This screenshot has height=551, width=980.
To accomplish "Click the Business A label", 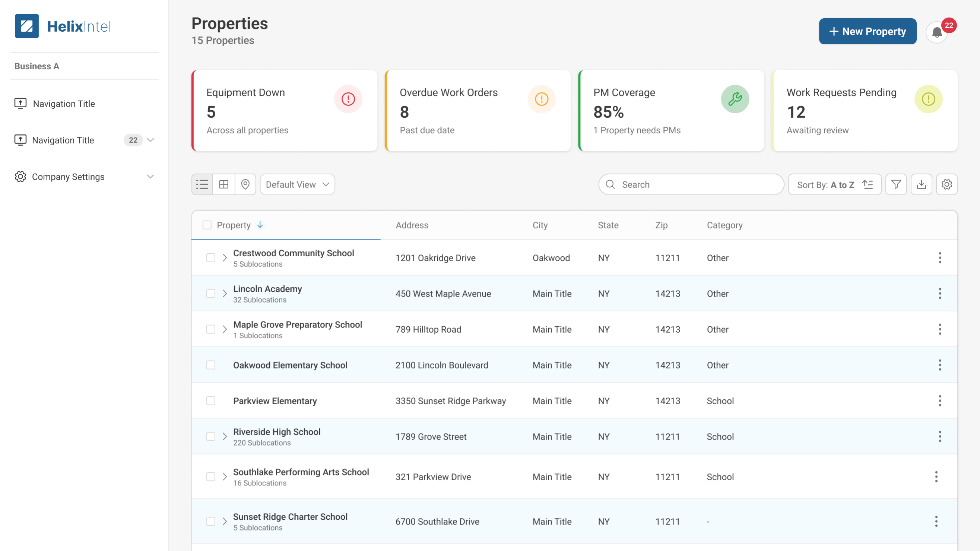I will (x=37, y=66).
